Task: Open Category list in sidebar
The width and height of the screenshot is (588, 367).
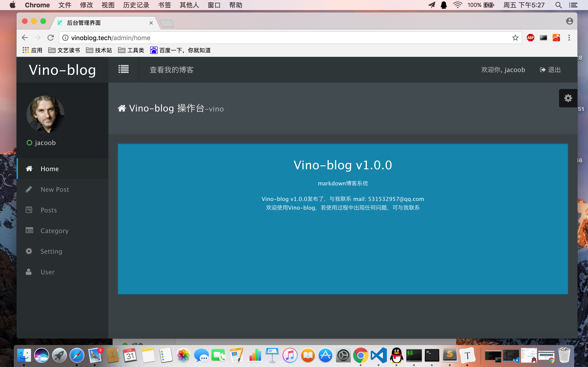Action: (54, 231)
